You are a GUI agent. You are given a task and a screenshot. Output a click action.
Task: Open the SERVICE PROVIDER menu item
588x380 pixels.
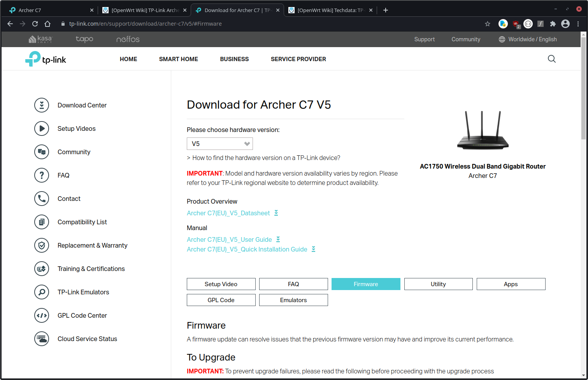pyautogui.click(x=298, y=59)
